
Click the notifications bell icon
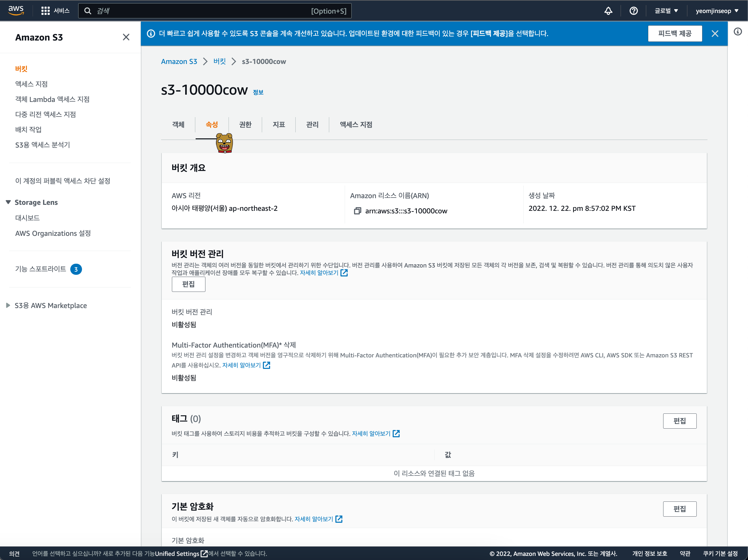(x=608, y=11)
